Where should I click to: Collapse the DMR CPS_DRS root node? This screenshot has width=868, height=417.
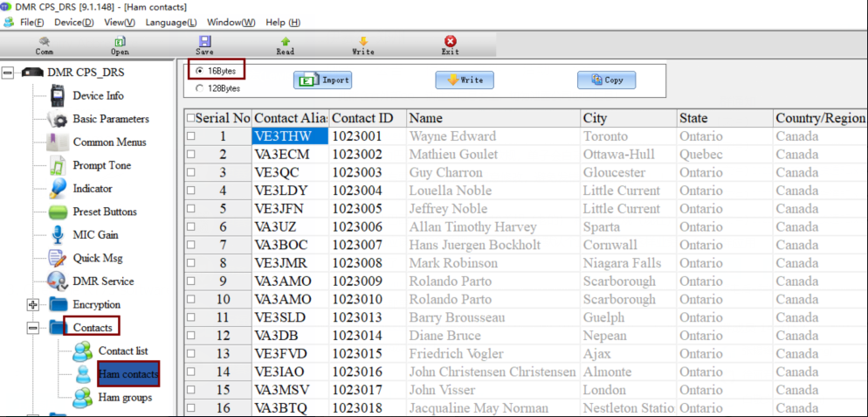8,73
